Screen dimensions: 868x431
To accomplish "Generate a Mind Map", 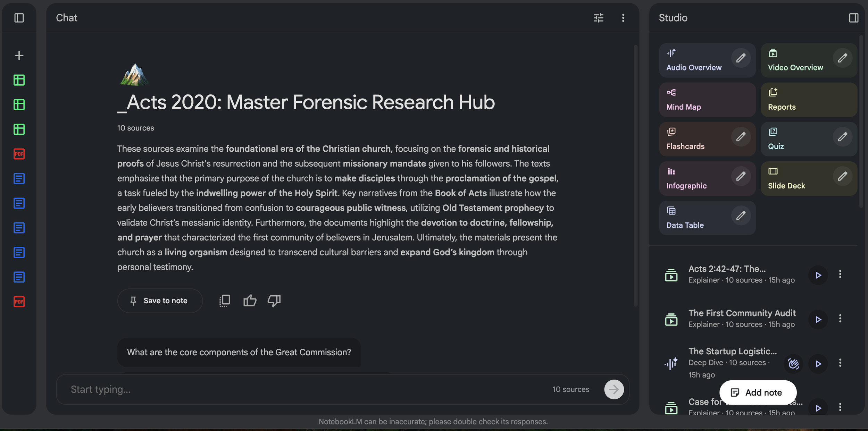I will 707,100.
